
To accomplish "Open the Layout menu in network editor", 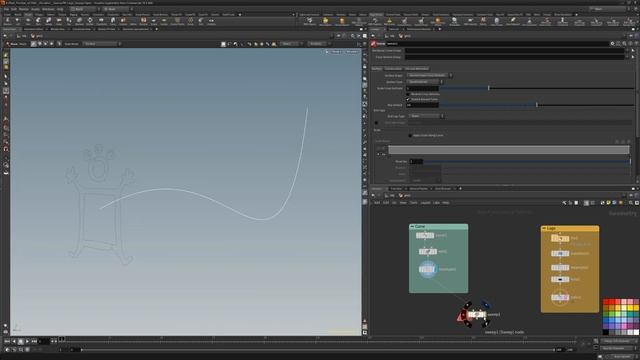I will point(425,202).
